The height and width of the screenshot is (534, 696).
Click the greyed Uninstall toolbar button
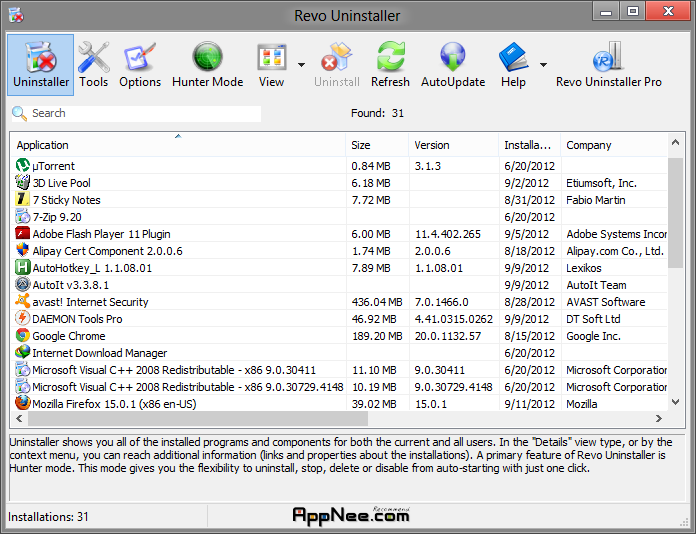[x=337, y=65]
